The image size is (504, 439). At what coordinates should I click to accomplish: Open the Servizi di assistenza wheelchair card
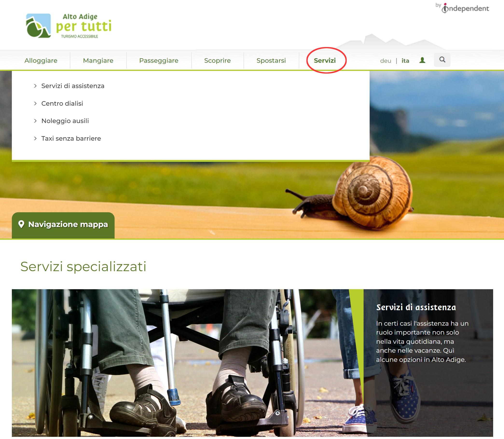(252, 363)
